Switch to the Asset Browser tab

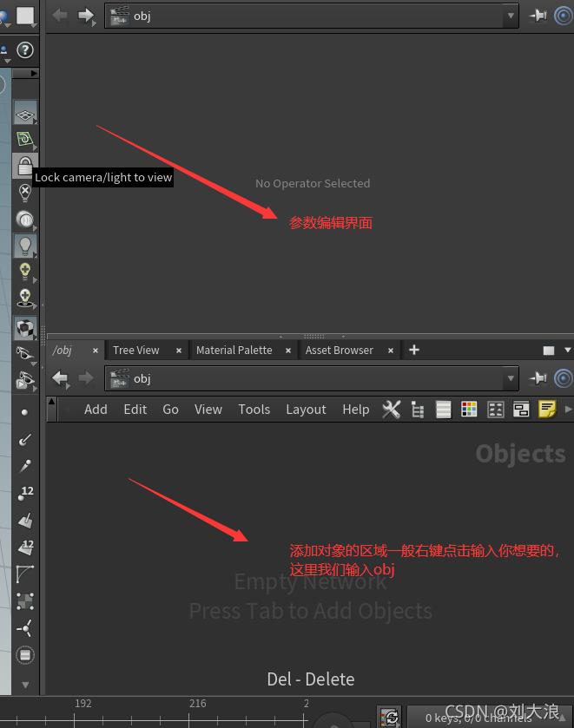click(340, 350)
